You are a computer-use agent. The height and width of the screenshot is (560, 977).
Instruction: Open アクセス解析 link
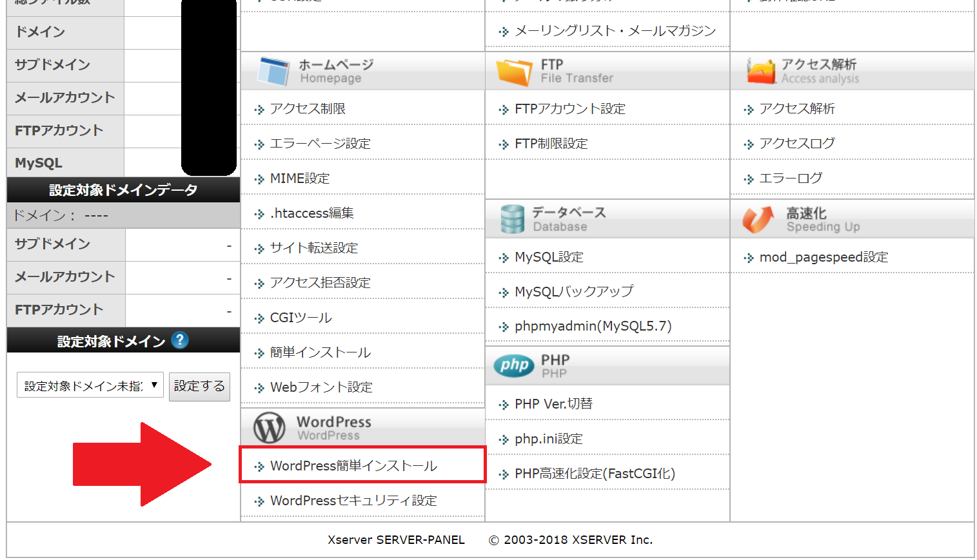796,108
